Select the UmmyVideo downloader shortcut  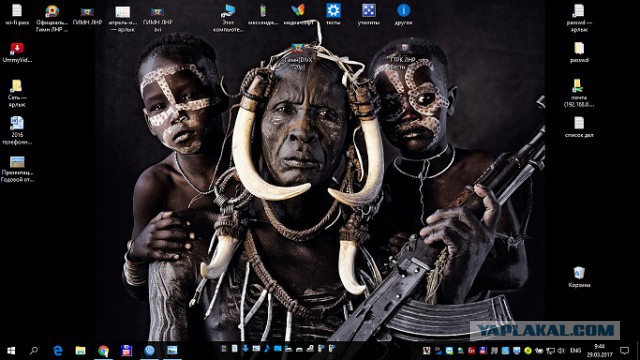tap(17, 52)
